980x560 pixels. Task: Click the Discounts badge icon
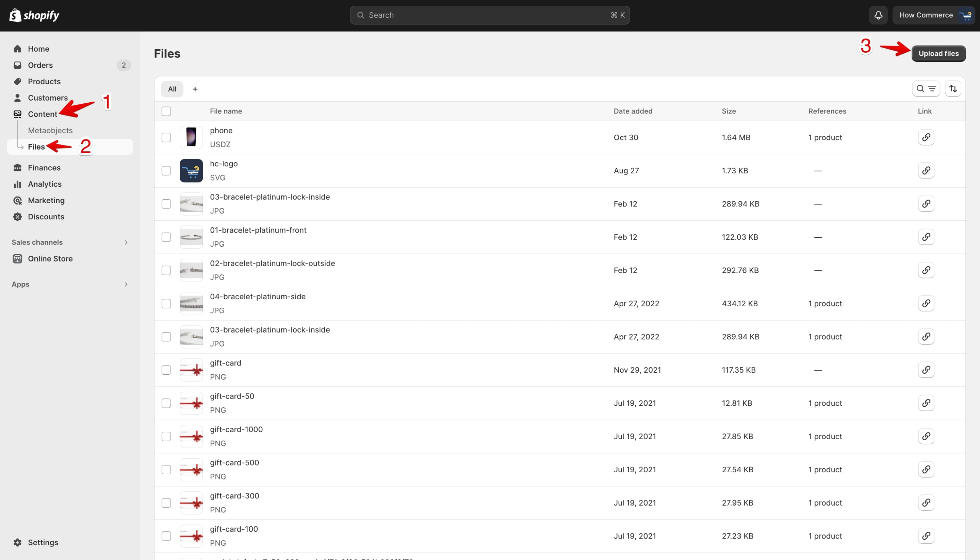[x=17, y=217]
